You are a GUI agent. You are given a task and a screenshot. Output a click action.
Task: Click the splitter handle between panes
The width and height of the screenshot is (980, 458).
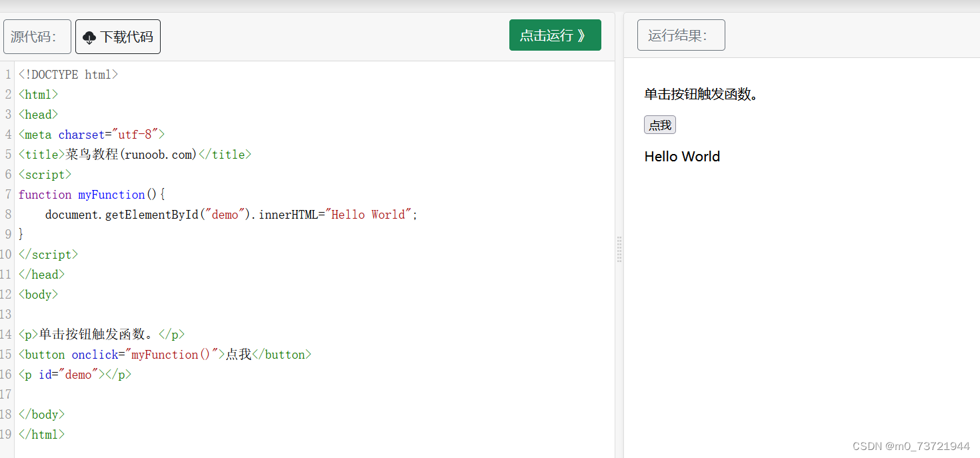(x=619, y=249)
